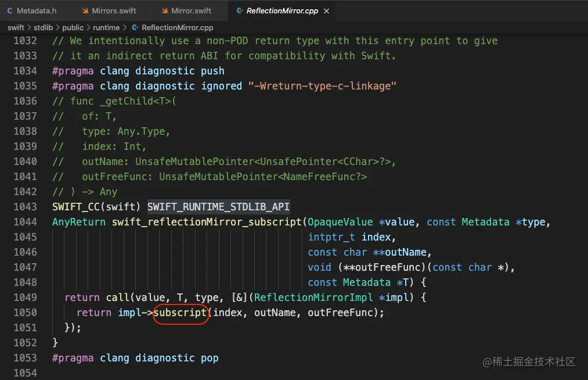The width and height of the screenshot is (588, 380).
Task: Open the Mirrors.swift tab
Action: (114, 10)
